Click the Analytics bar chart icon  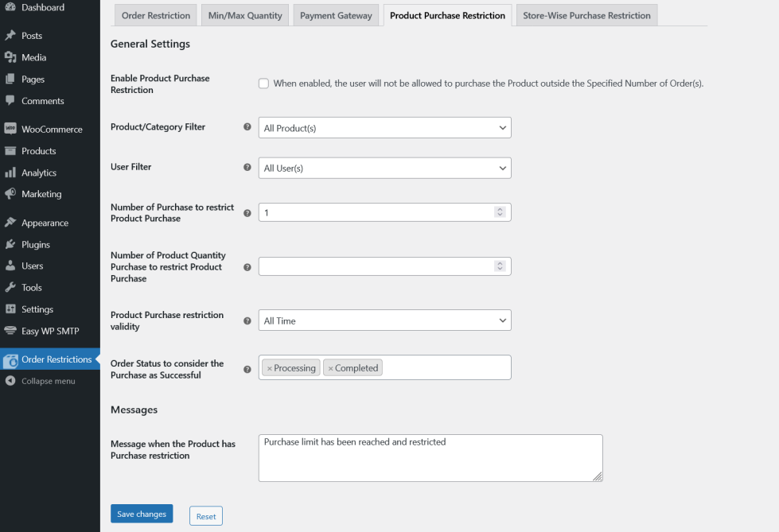tap(10, 173)
